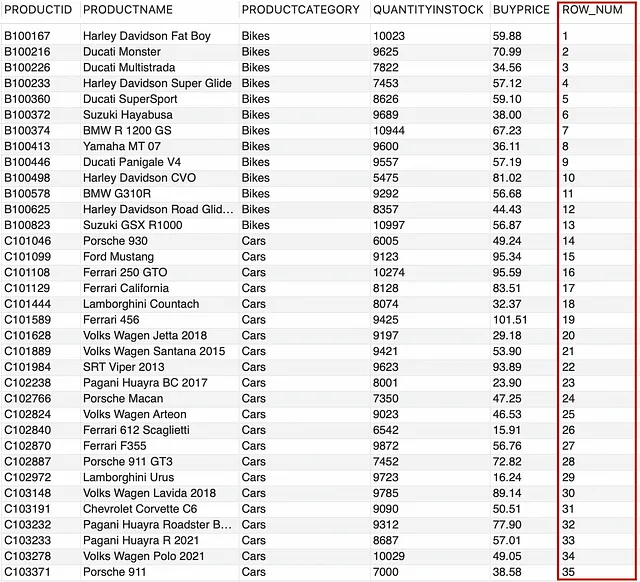Screen dimensions: 640x582
Task: Select quantity value 10997
Action: pyautogui.click(x=389, y=225)
